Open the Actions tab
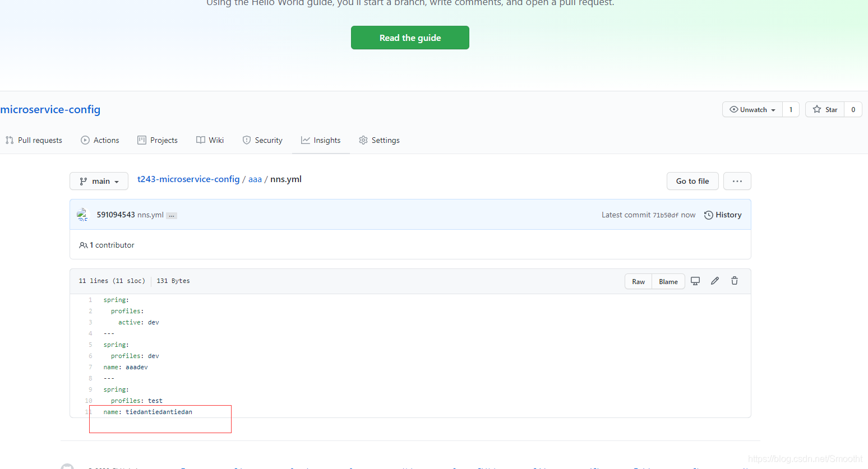The height and width of the screenshot is (469, 868). coord(100,140)
